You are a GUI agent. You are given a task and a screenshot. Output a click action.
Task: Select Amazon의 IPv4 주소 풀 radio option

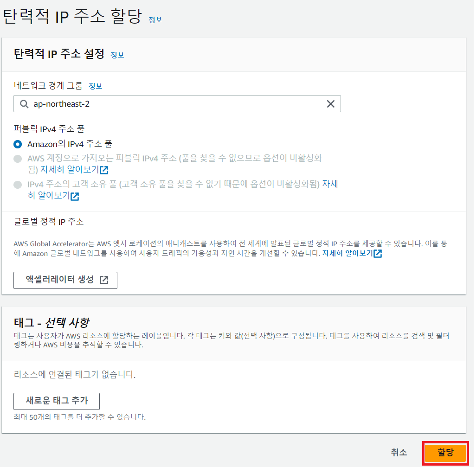(18, 144)
